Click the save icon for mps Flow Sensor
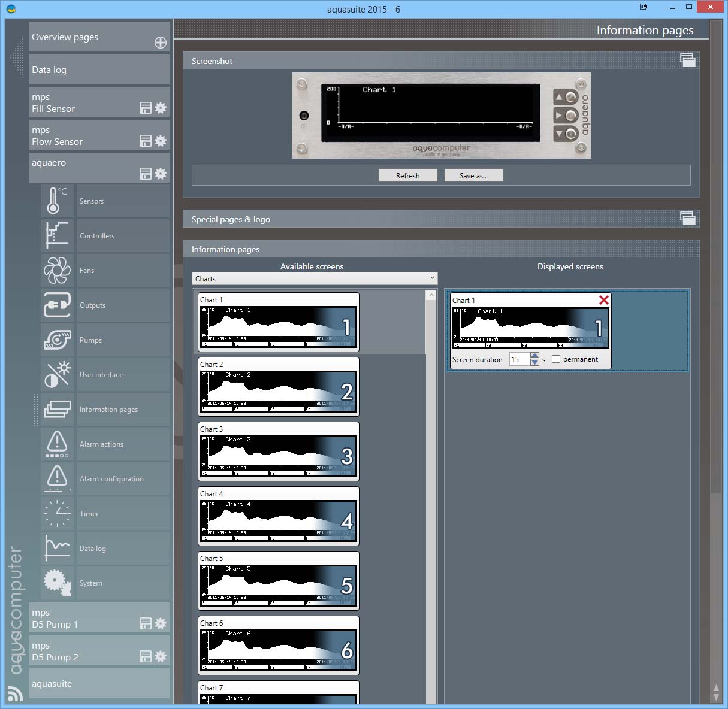 click(x=146, y=141)
